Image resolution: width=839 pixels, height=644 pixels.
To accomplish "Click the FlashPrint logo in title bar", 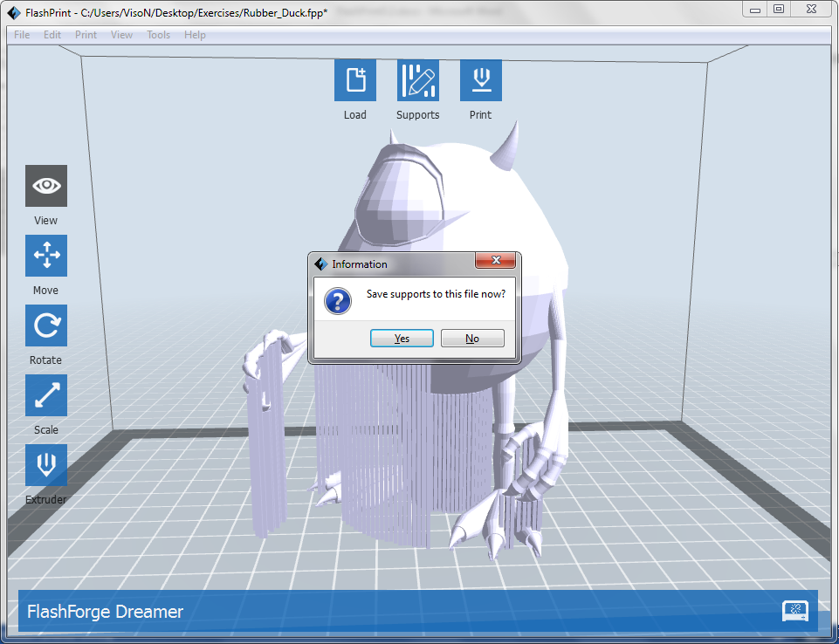I will pos(13,12).
